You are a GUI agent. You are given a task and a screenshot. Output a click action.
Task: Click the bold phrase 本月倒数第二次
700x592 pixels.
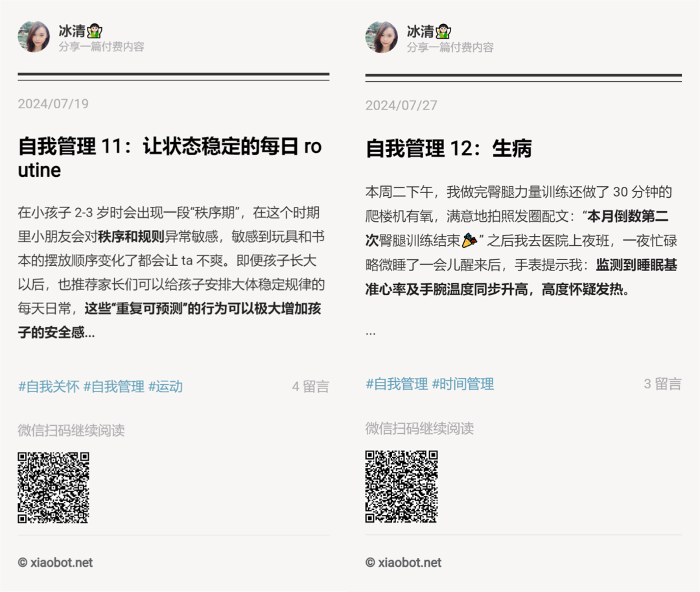[517, 228]
